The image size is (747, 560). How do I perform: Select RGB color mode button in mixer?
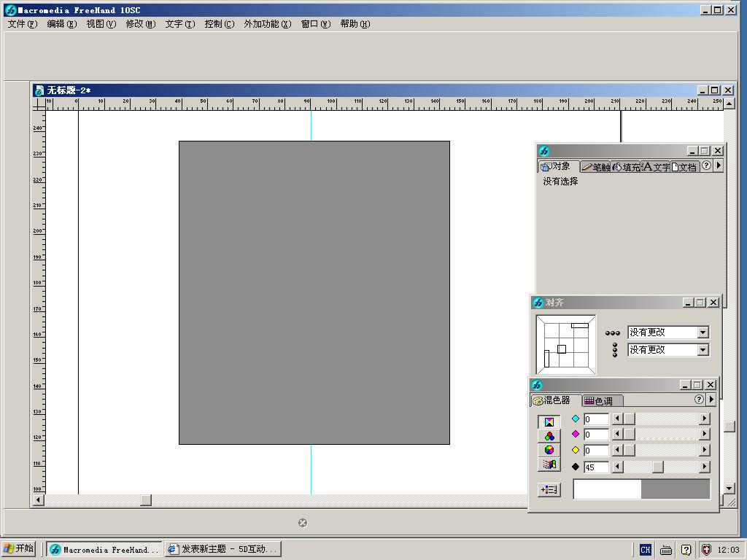click(x=549, y=436)
